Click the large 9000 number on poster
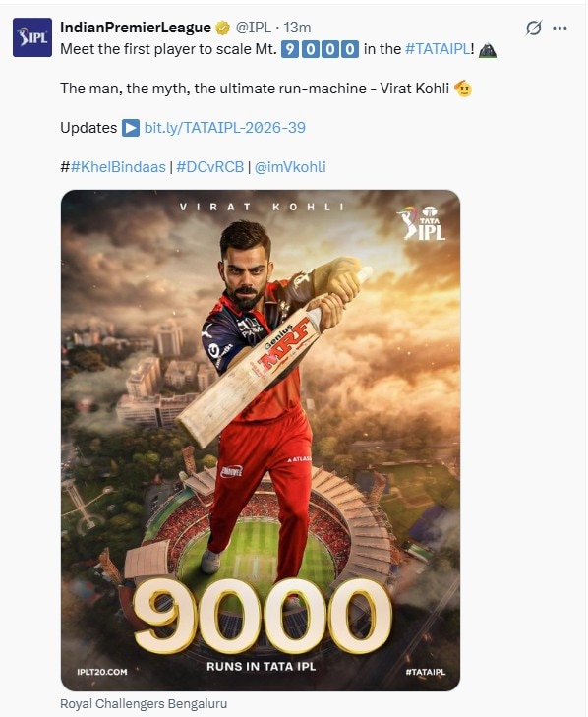The image size is (588, 717). click(x=262, y=616)
